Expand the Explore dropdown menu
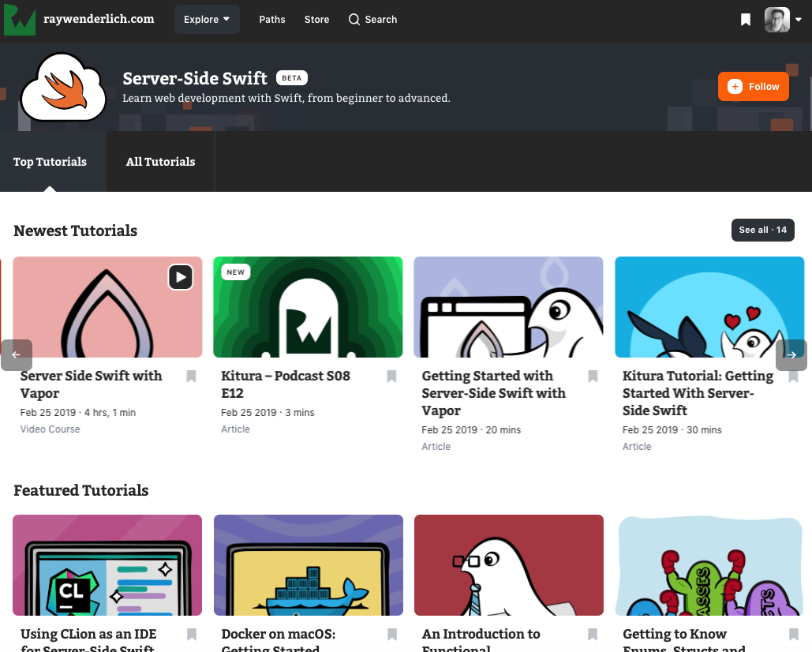The width and height of the screenshot is (812, 652). pos(207,19)
